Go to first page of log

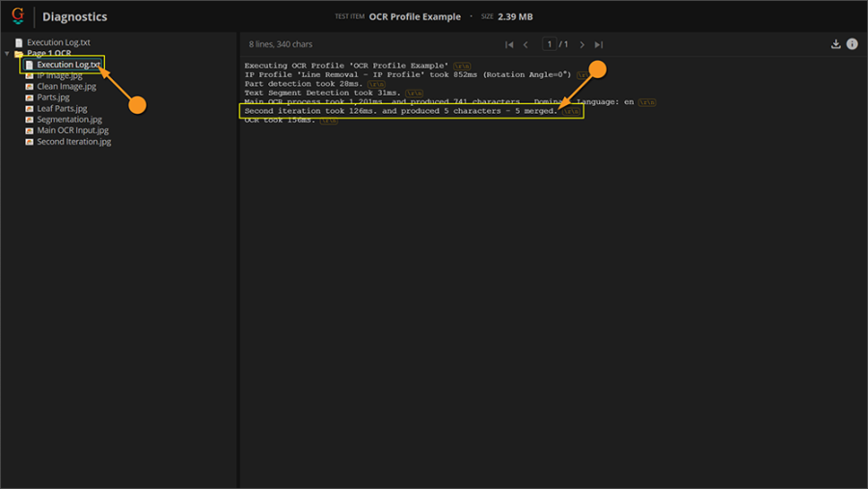[509, 44]
